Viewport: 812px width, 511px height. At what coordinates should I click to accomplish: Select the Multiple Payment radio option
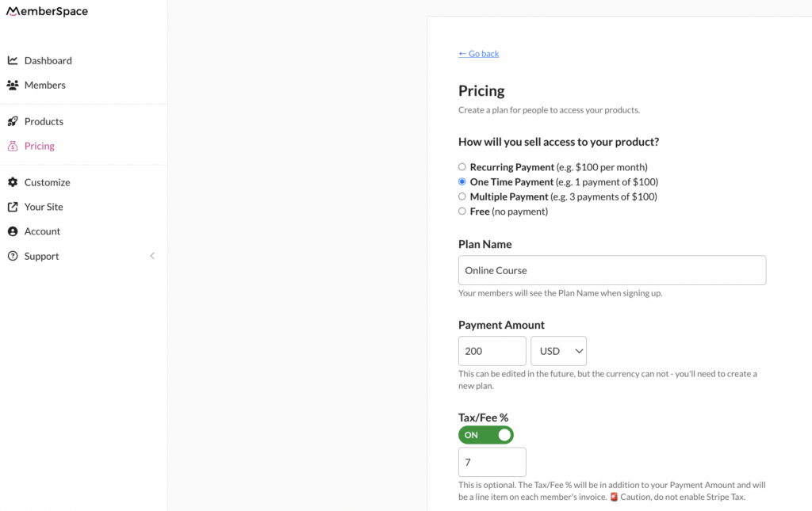click(x=462, y=196)
